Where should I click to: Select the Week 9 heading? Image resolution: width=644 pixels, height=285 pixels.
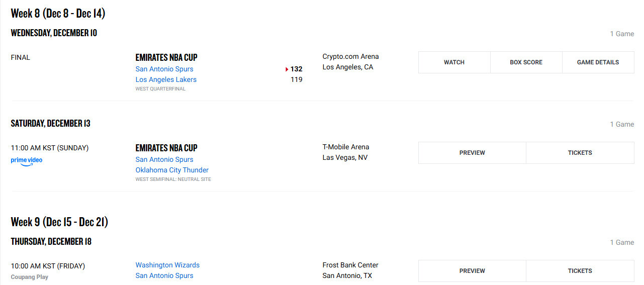click(59, 222)
